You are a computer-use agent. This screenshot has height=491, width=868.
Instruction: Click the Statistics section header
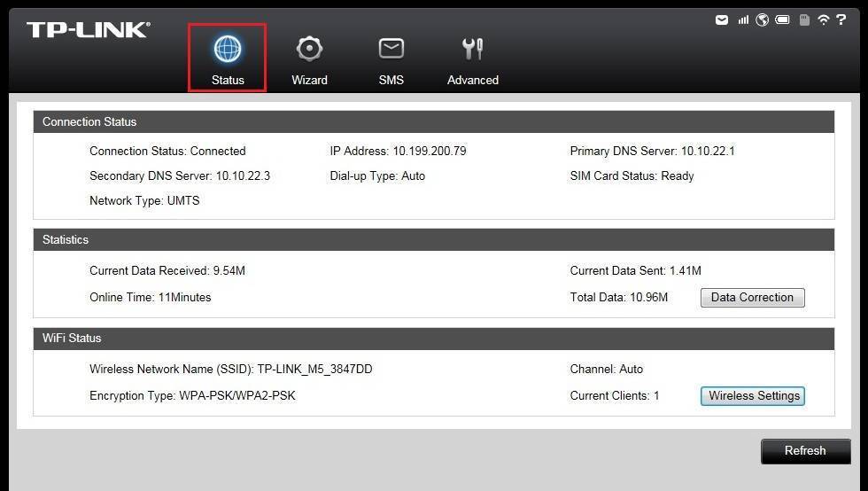tap(433, 240)
